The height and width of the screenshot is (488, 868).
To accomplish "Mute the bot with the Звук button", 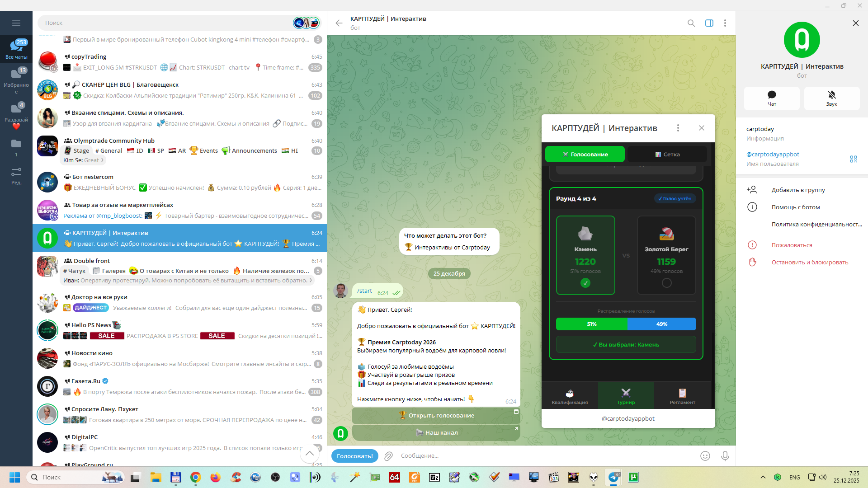I will [831, 98].
